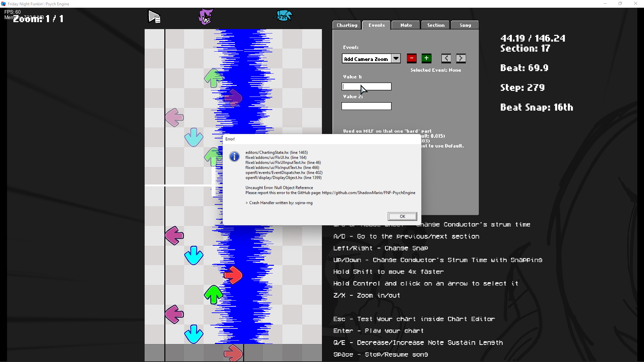
Task: Click the Value 1 text field
Action: tap(366, 86)
